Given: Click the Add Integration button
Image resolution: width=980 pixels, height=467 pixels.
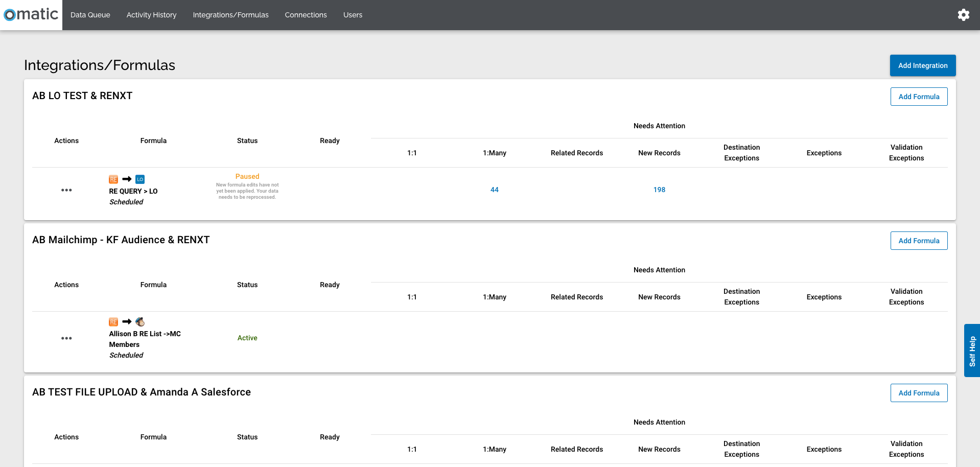Looking at the screenshot, I should click(x=922, y=65).
